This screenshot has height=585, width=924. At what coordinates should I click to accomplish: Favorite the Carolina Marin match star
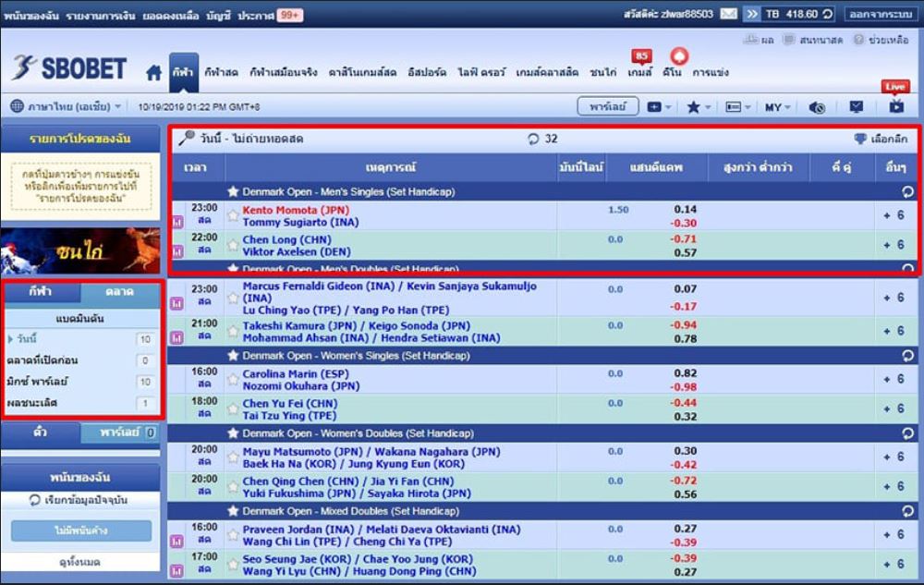233,380
